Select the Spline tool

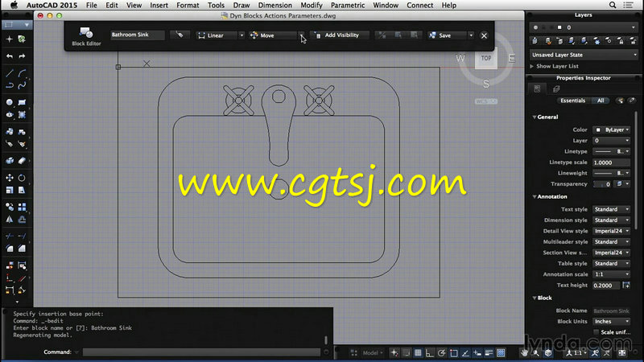pyautogui.click(x=23, y=85)
